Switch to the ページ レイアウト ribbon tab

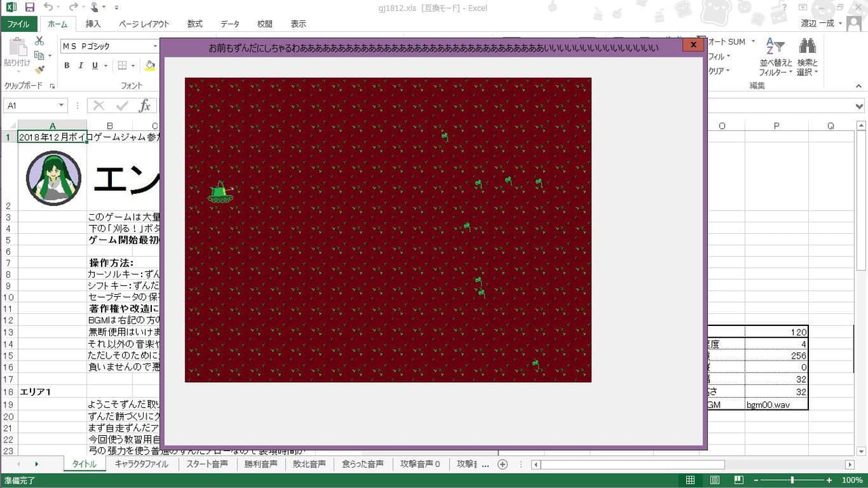(144, 24)
